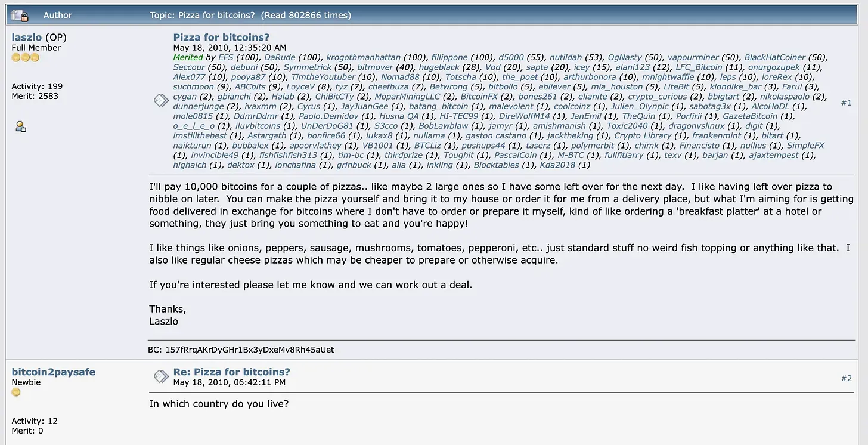868x445 pixels.
Task: View BlackHatCoiner's profile from merits
Action: (x=774, y=58)
